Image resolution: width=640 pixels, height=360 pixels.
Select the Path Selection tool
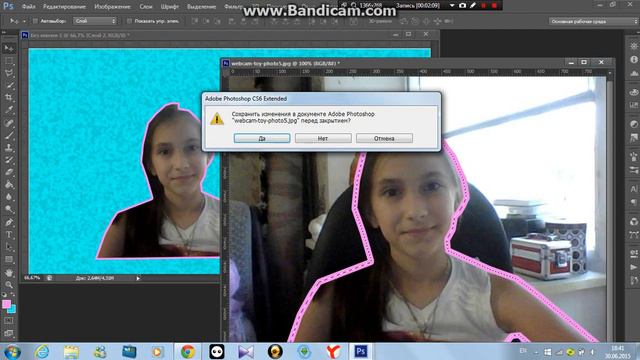[x=9, y=247]
